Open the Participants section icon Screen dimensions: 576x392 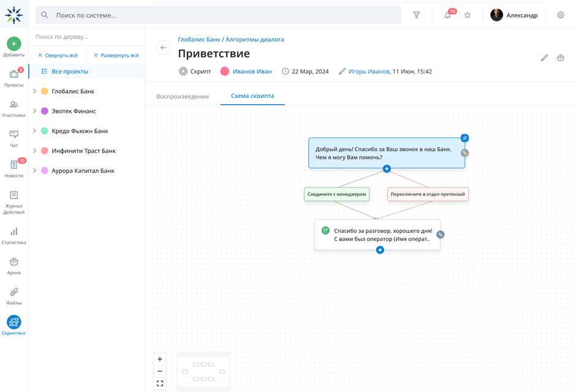coord(13,104)
